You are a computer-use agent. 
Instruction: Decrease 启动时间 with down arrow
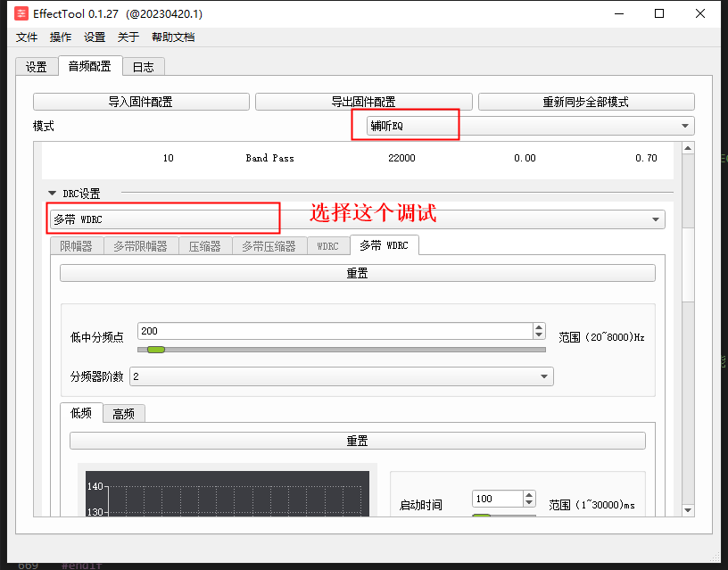pos(529,503)
